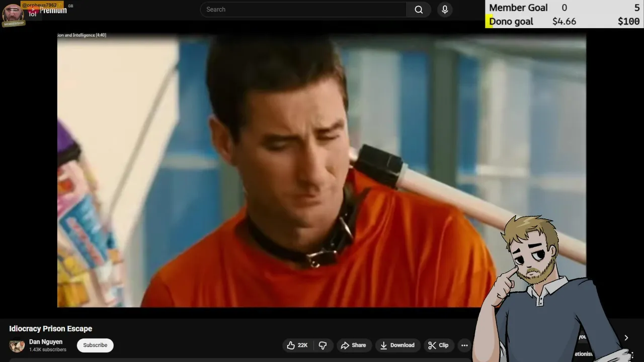Click the magnifying glass search button

[x=419, y=10]
